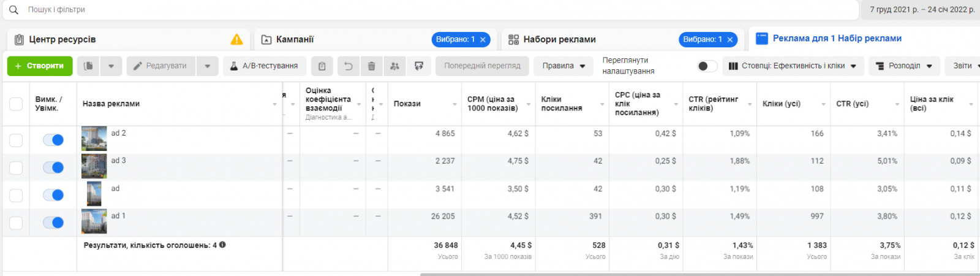Click the A/B-тестування button
This screenshot has height=276, width=980.
[x=264, y=66]
